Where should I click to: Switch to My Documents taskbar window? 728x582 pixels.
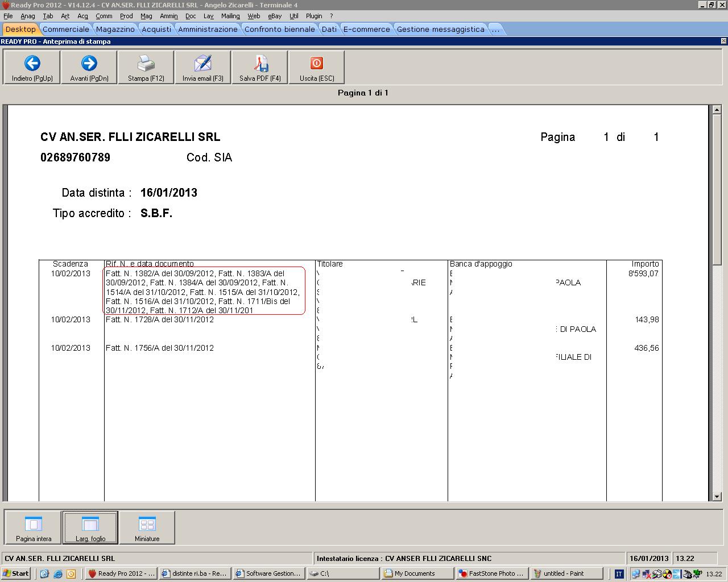pyautogui.click(x=416, y=573)
